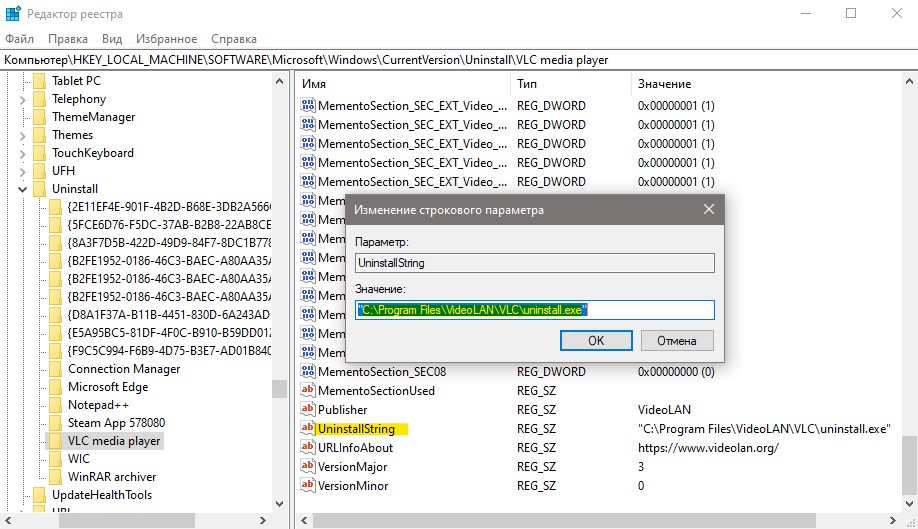Select the Tablet PC folder icon
The height and width of the screenshot is (529, 918).
coord(39,81)
